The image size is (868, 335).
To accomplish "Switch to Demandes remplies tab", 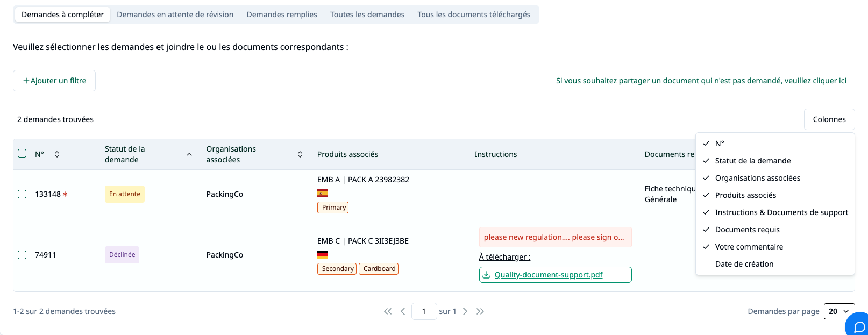I will coord(282,15).
